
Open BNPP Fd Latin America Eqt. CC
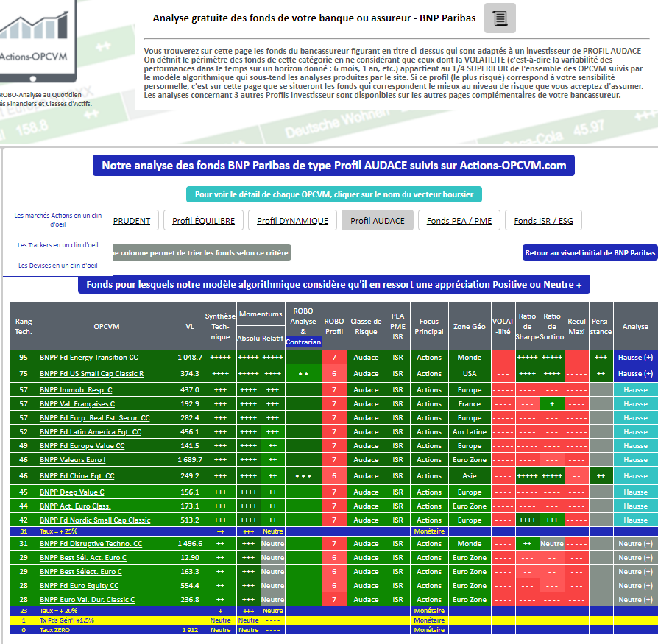pyautogui.click(x=91, y=432)
